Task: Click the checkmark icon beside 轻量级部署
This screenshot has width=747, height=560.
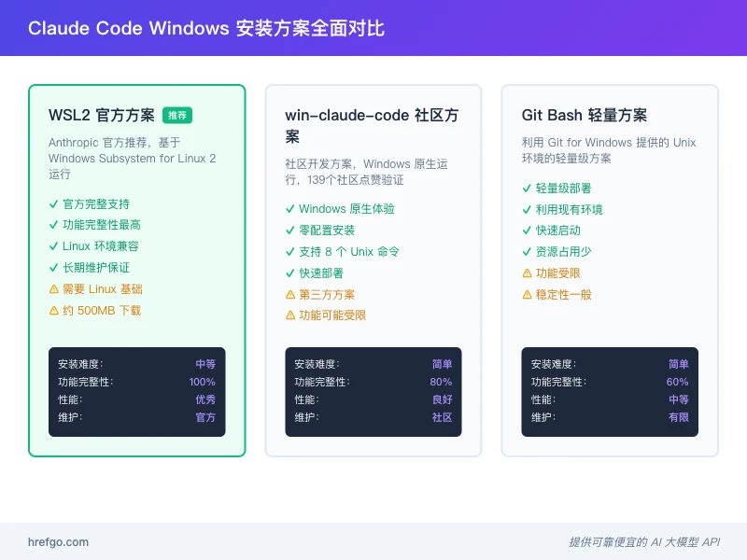Action: coord(527,189)
